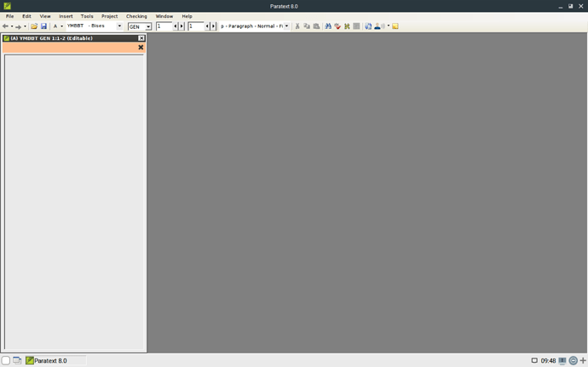Open dropdown arrow beside user speaker icon
The width and height of the screenshot is (588, 367).
(388, 26)
